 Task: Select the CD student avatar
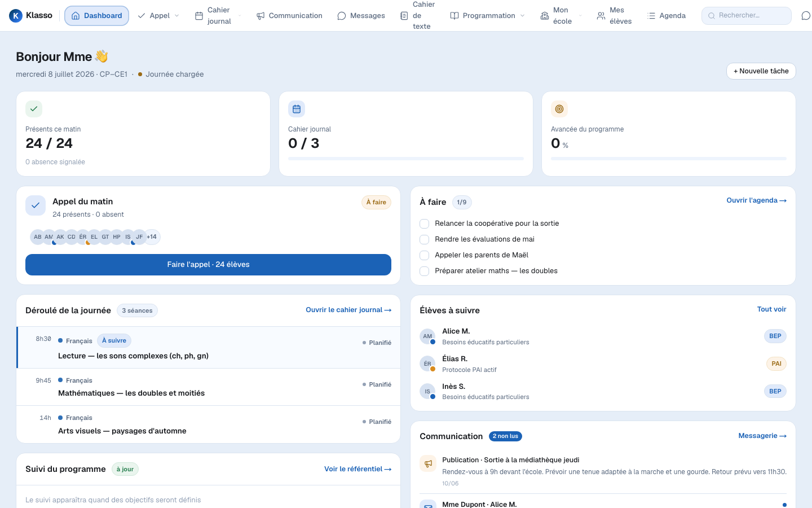tap(72, 237)
